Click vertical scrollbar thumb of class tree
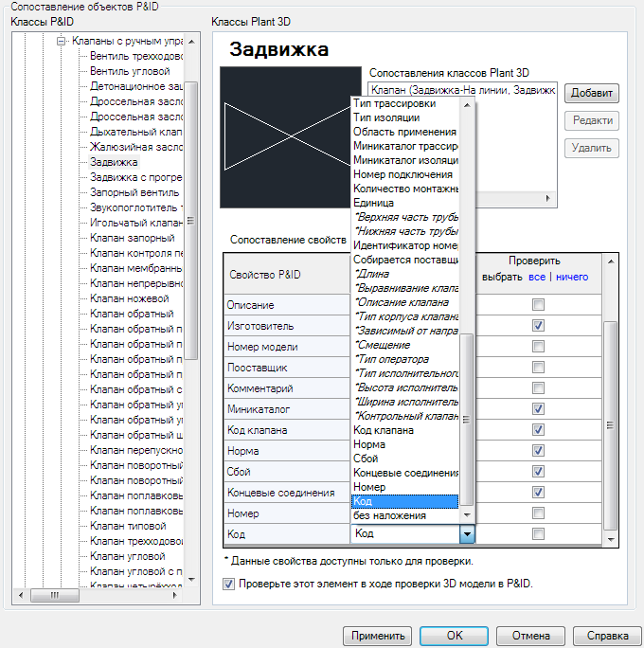644x648 pixels. (191, 221)
